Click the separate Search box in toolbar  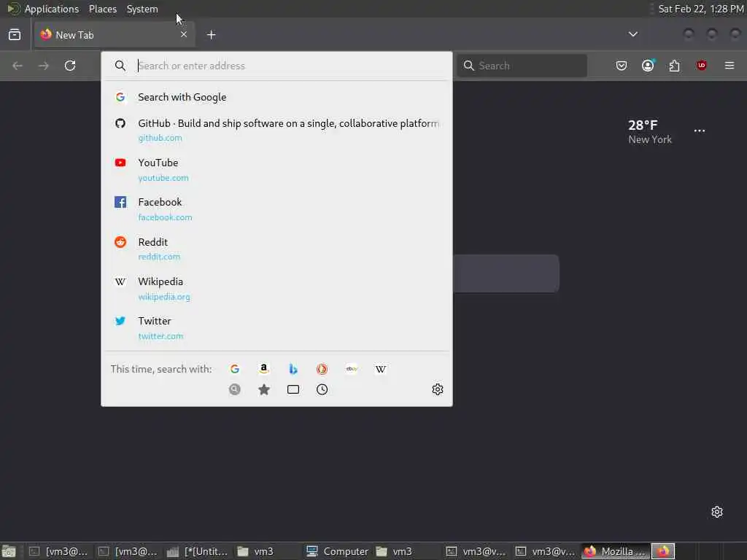(522, 66)
